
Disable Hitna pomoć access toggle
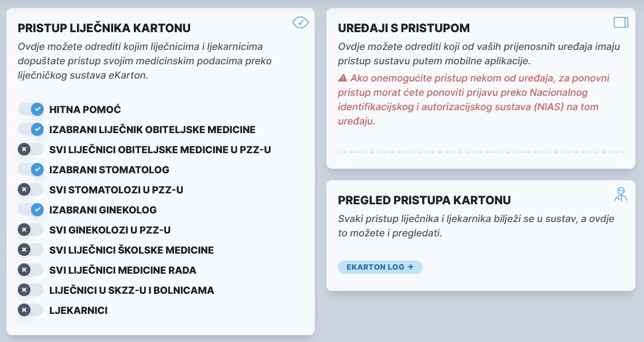coord(31,109)
